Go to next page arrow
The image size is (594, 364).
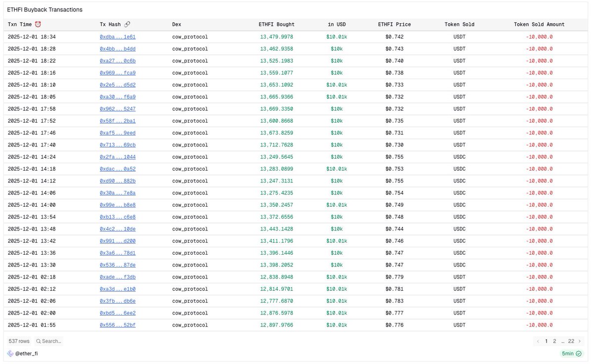click(580, 341)
